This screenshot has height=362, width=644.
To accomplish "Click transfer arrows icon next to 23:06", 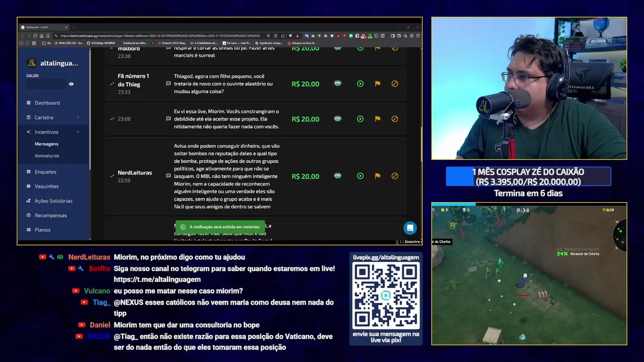I will pyautogui.click(x=112, y=119).
